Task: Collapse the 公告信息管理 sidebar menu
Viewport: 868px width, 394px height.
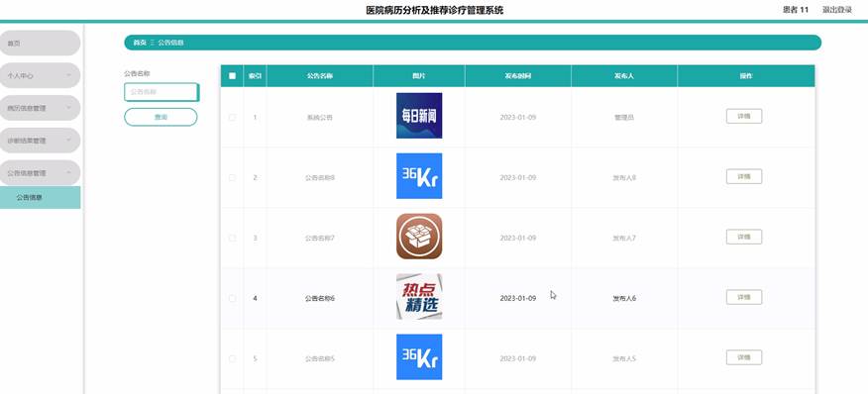Action: click(40, 173)
